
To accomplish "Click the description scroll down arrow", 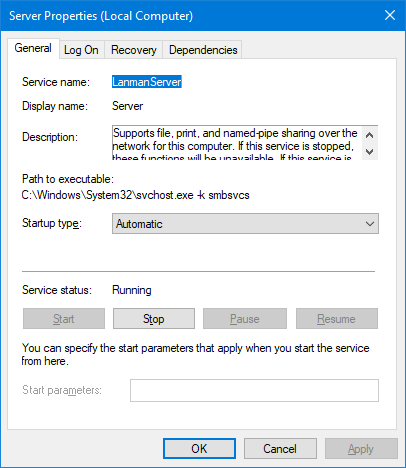I will point(370,152).
